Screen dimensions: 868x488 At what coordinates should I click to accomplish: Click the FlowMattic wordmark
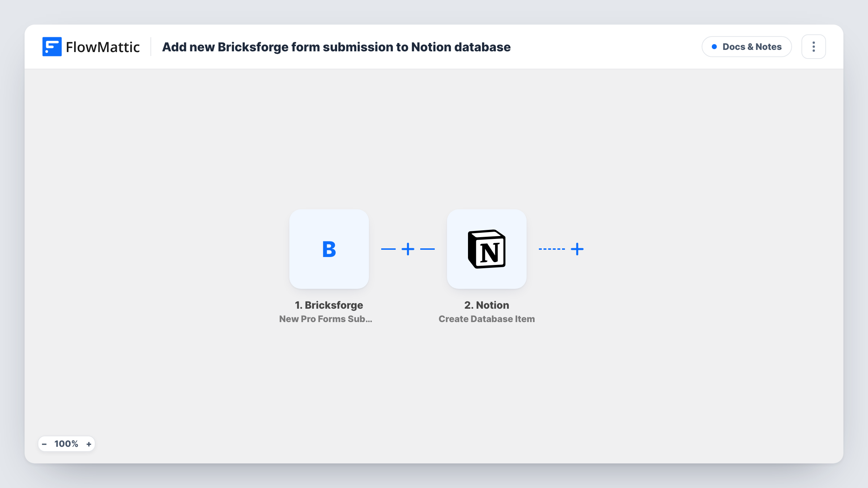pos(103,47)
